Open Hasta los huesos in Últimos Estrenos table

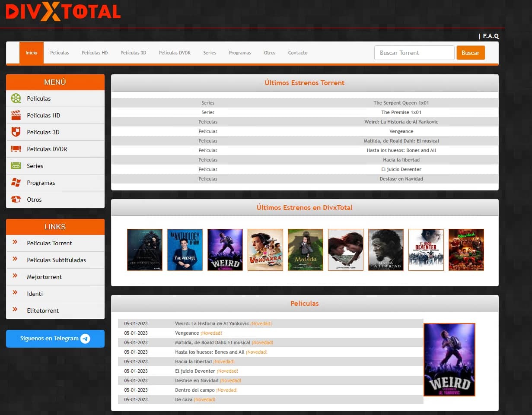tap(401, 150)
